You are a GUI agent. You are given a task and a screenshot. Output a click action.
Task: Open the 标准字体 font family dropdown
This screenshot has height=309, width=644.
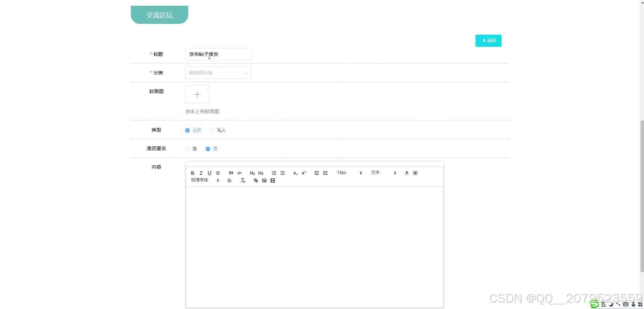pos(205,180)
